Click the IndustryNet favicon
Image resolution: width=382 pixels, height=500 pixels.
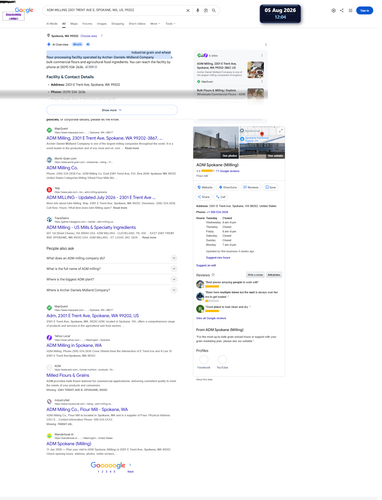tap(49, 402)
